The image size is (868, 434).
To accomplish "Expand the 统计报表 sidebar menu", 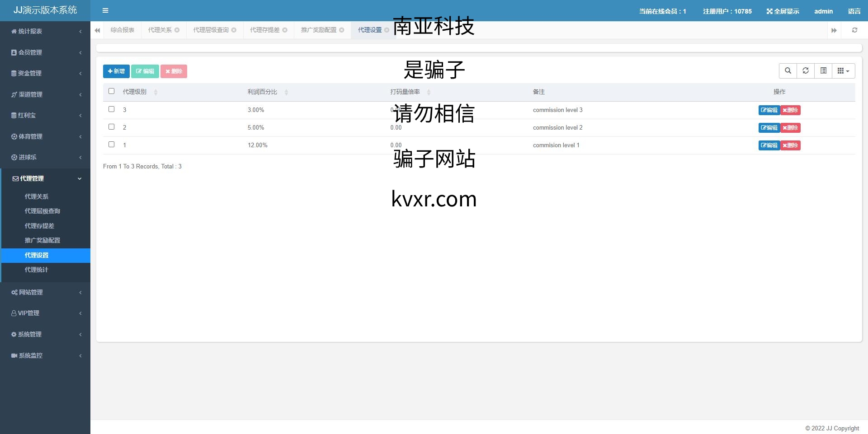I will tap(45, 31).
